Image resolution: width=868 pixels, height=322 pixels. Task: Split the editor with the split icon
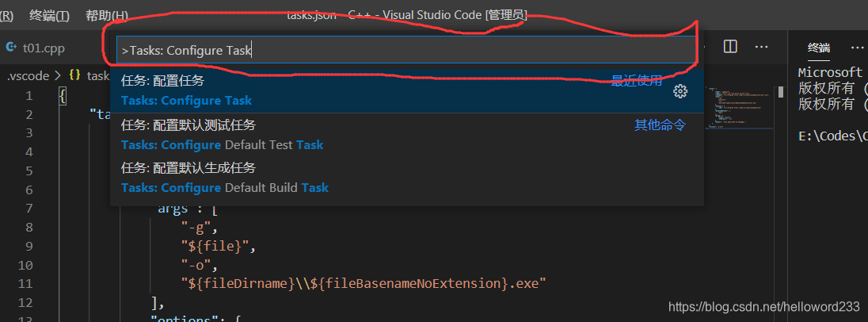[x=730, y=47]
